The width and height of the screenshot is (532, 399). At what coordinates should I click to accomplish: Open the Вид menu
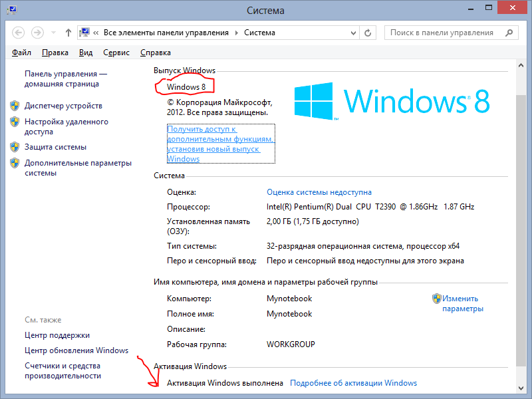pos(86,53)
